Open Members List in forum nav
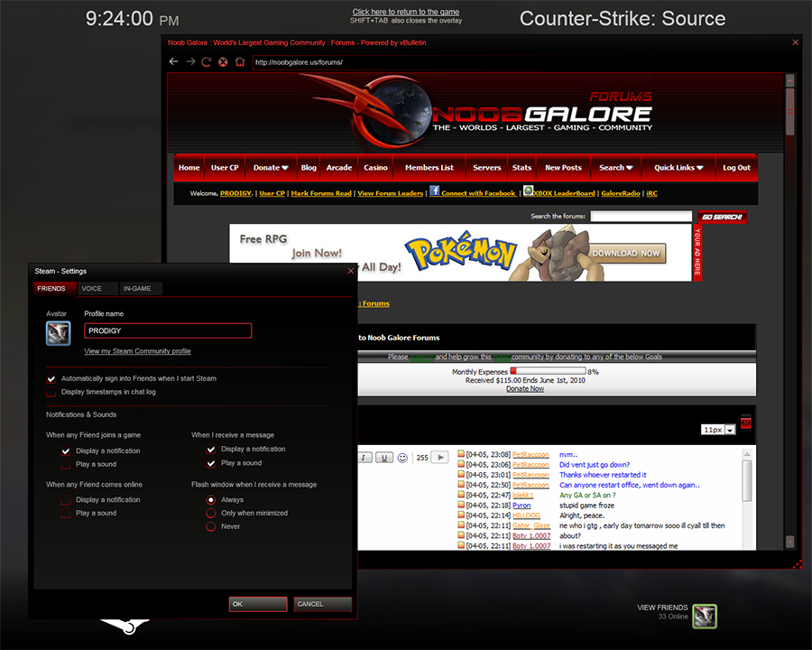This screenshot has width=812, height=650. [x=429, y=167]
